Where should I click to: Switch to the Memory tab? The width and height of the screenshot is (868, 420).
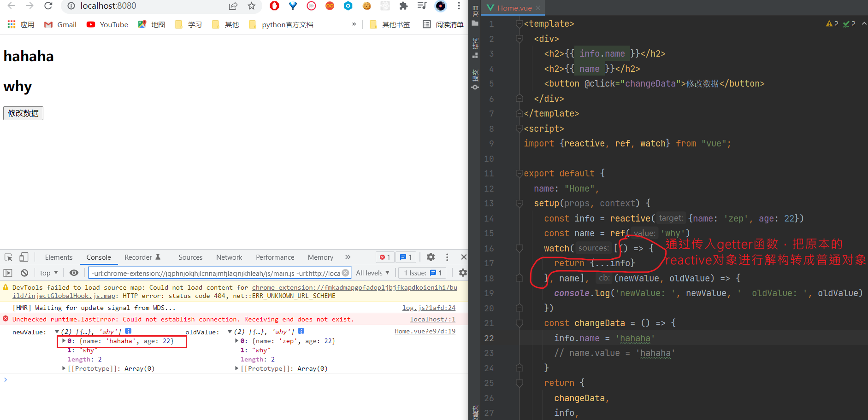click(x=320, y=257)
